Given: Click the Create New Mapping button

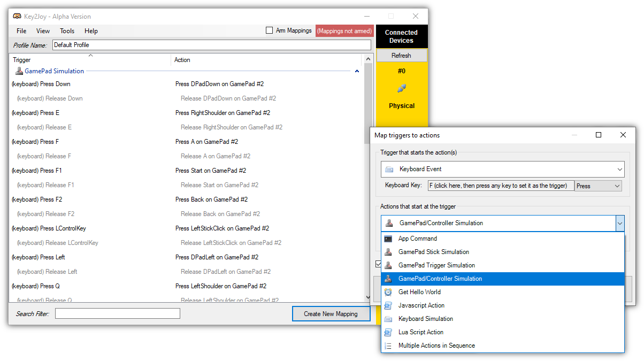Looking at the screenshot, I should [x=331, y=313].
